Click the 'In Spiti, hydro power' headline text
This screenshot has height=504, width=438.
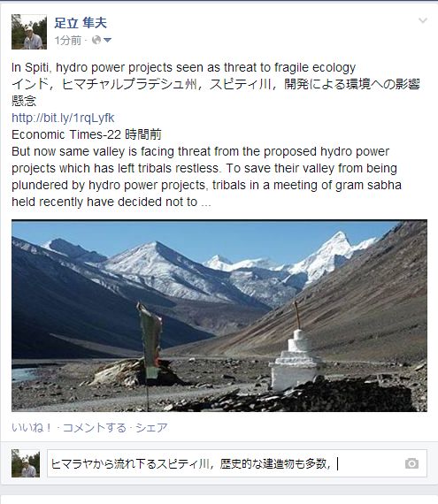(184, 67)
